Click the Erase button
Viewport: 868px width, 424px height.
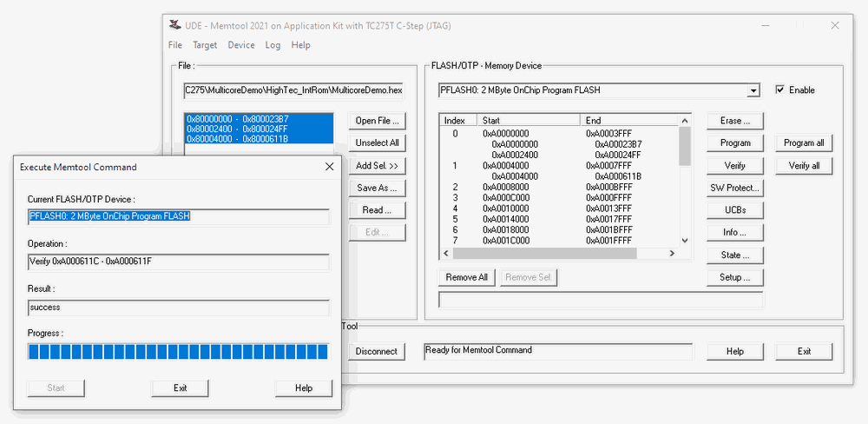(x=734, y=121)
